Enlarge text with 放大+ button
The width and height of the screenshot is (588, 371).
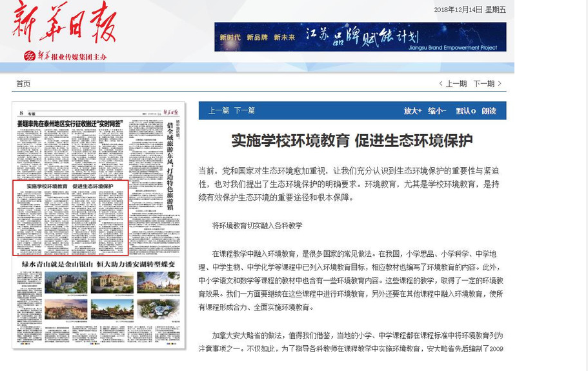tap(412, 111)
